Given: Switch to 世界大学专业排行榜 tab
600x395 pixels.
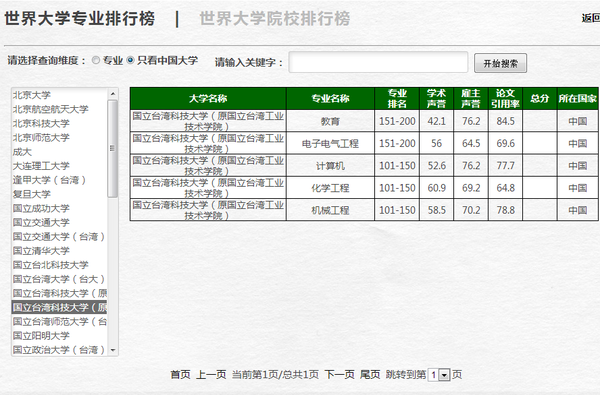Looking at the screenshot, I should pos(80,18).
